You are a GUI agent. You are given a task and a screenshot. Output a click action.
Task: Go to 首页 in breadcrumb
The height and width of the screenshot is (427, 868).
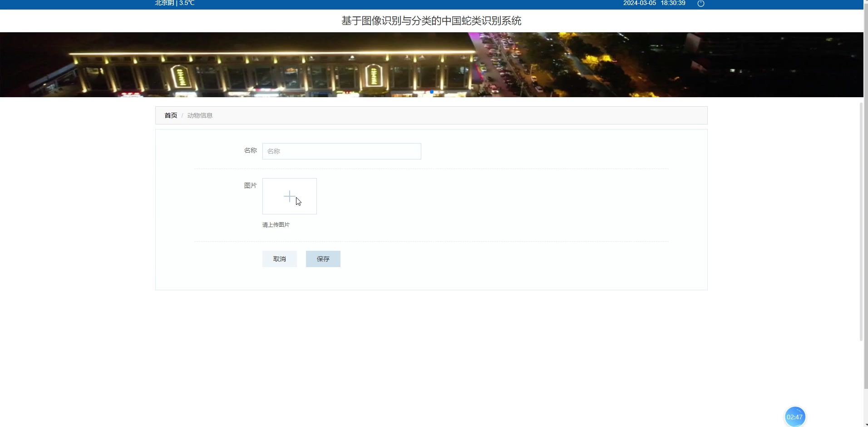[x=171, y=115]
